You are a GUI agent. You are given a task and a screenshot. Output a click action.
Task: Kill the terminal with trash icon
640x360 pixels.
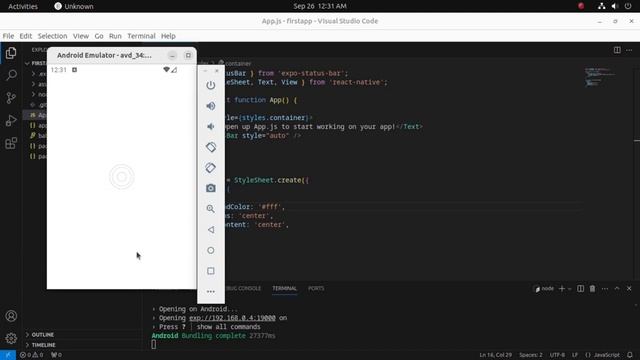tap(592, 289)
